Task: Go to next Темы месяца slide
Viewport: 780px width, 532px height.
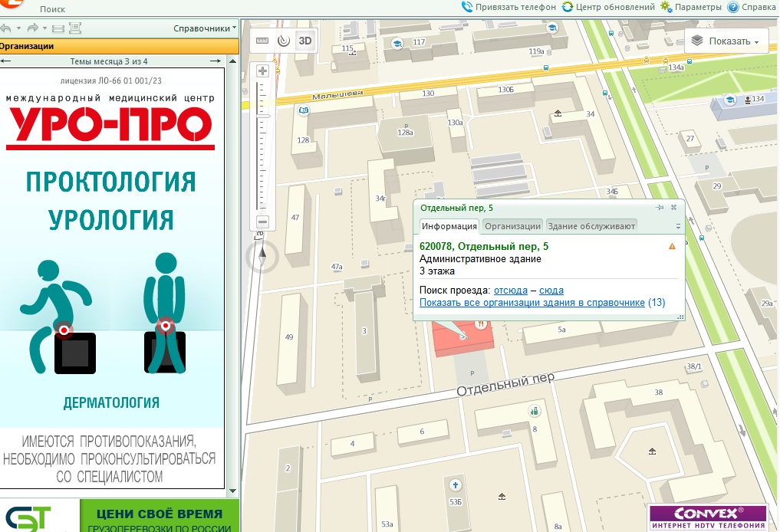Action: pyautogui.click(x=216, y=61)
